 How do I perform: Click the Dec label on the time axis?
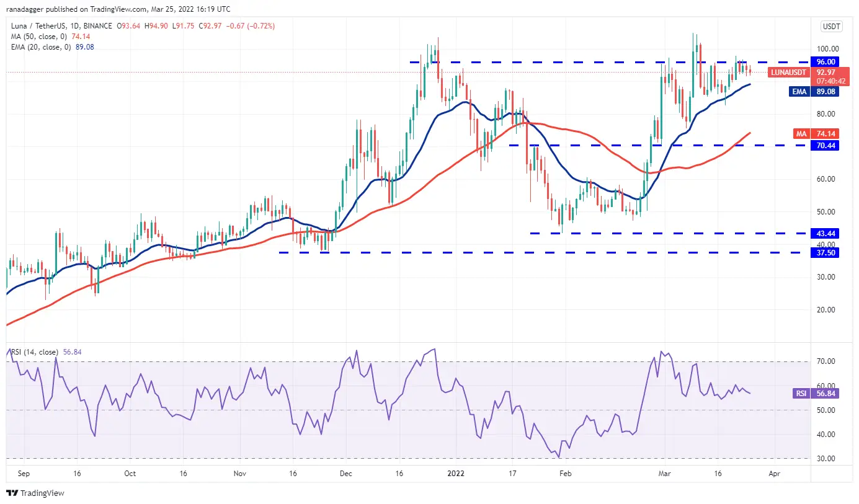(346, 472)
